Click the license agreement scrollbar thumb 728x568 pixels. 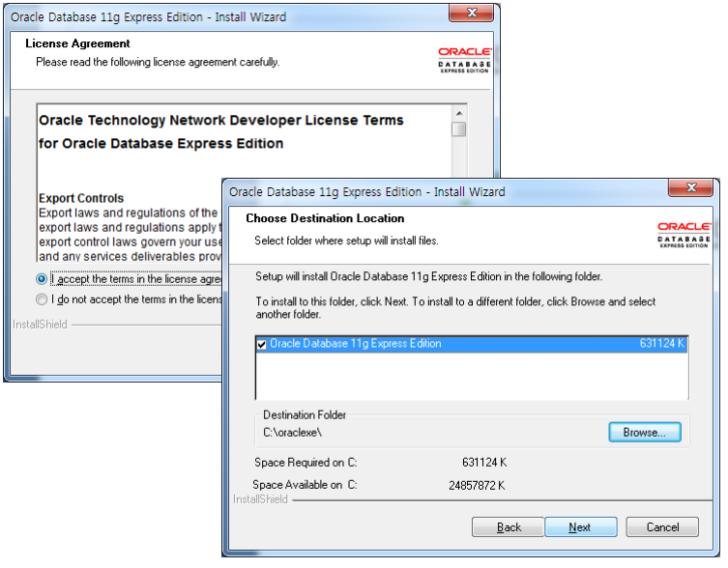pos(458,129)
